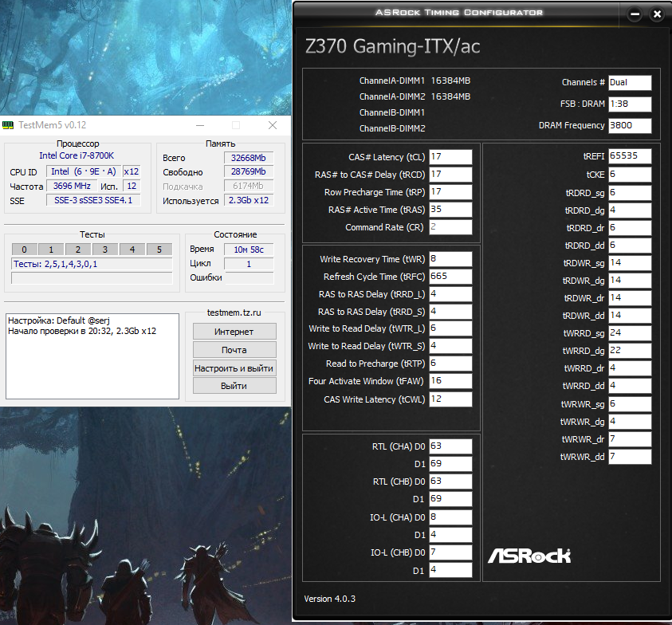Image resolution: width=672 pixels, height=625 pixels.
Task: Click the Настроить и выйти button
Action: [x=234, y=368]
